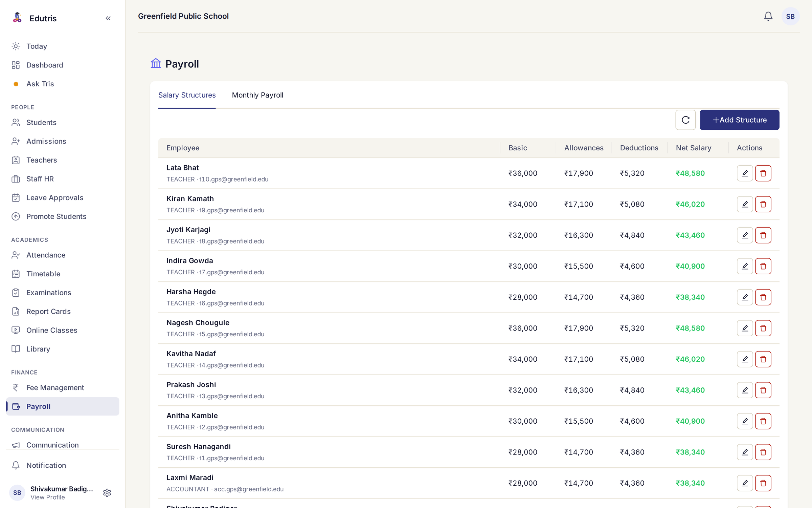Edit Kiran Kamath's salary structure

tap(745, 204)
